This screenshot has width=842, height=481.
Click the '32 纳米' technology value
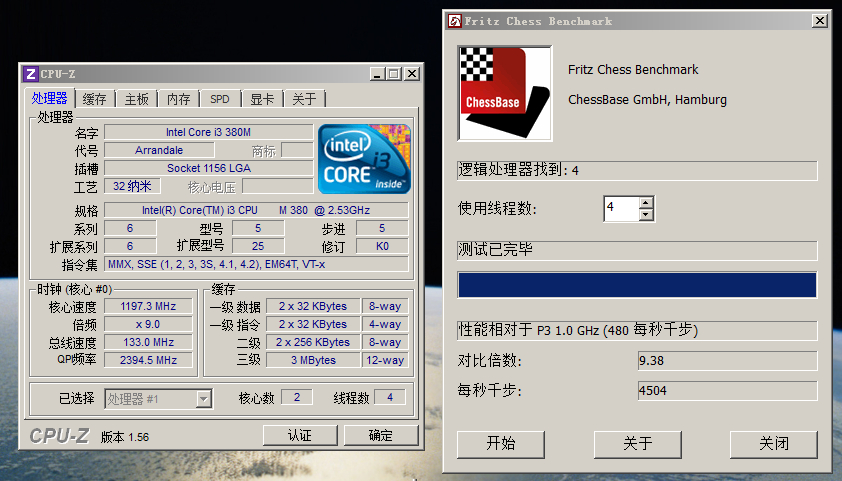tap(132, 186)
